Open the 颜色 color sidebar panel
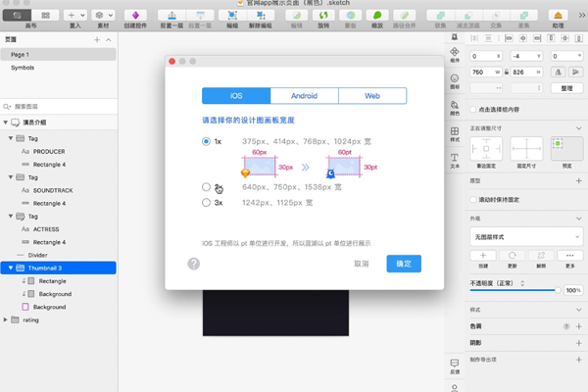 click(455, 108)
